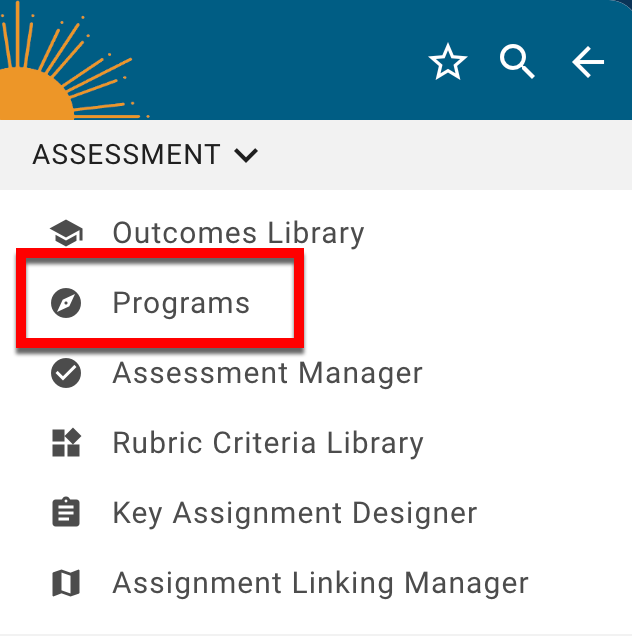Open the Key Assignment Designer link
632x636 pixels.
pos(294,513)
